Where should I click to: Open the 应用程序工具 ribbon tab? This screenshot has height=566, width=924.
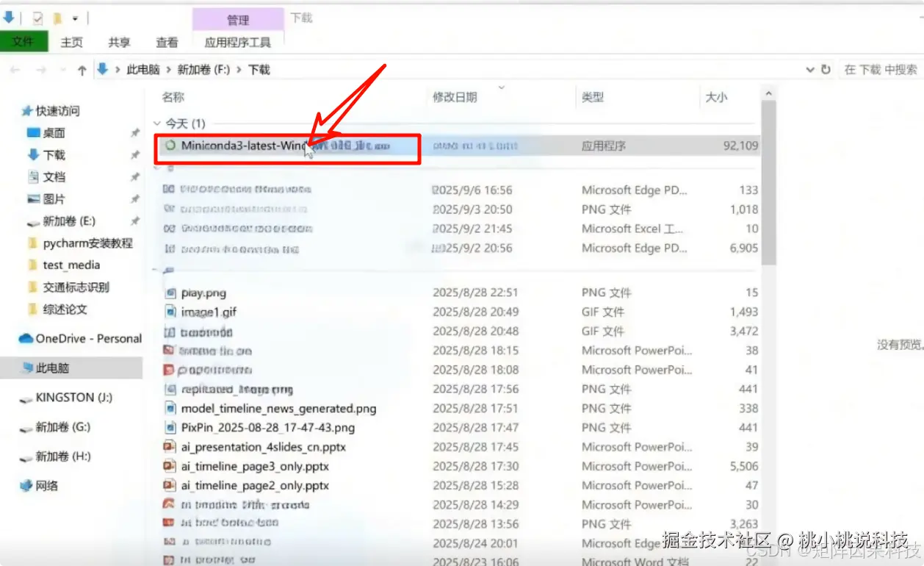238,42
